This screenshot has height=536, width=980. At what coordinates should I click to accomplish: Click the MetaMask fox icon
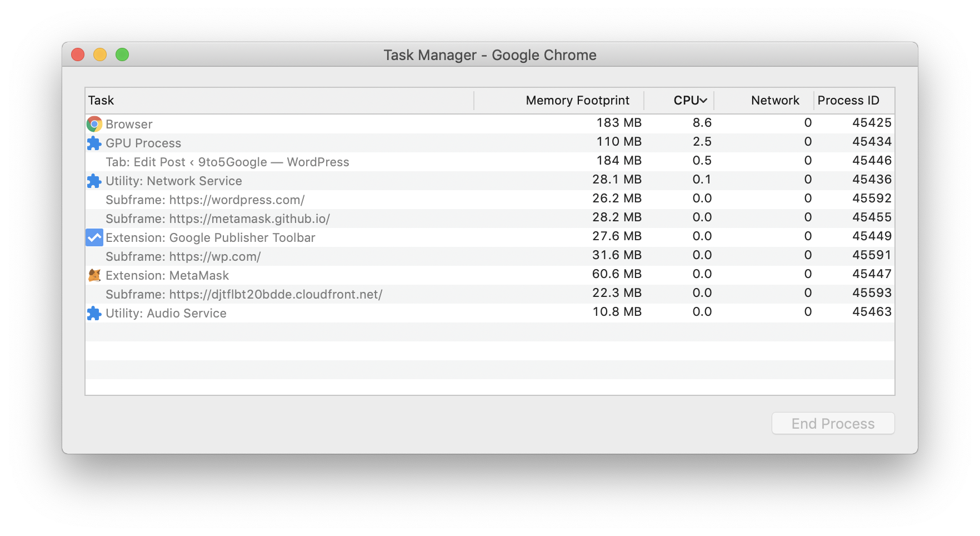[x=94, y=275]
